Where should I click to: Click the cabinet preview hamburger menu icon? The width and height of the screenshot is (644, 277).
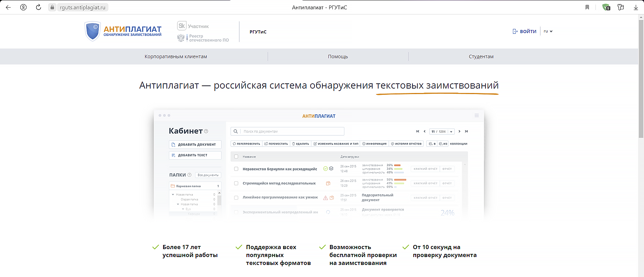click(476, 115)
